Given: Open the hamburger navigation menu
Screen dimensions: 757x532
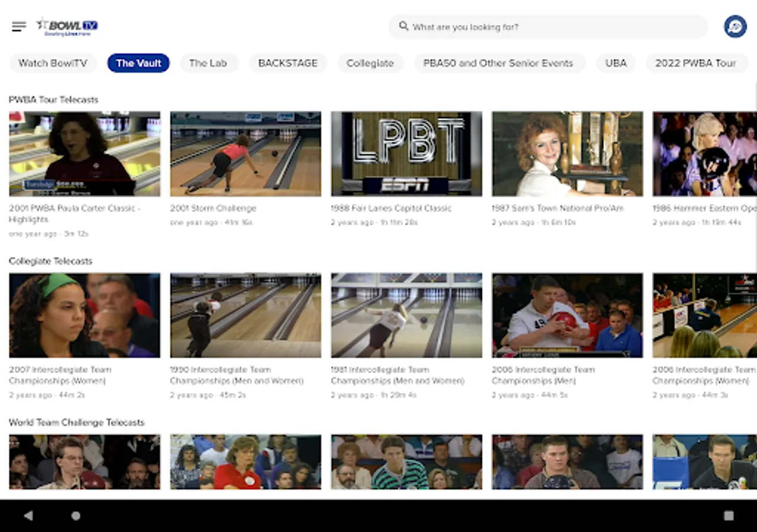Looking at the screenshot, I should (x=19, y=27).
